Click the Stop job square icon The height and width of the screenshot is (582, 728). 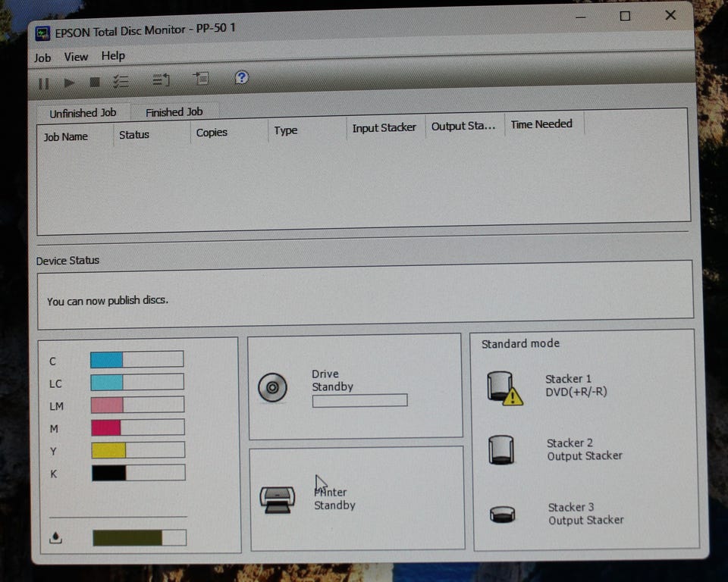(x=95, y=82)
